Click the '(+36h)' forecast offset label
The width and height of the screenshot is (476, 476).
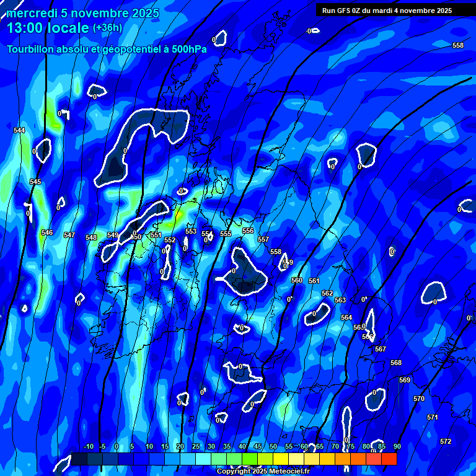click(x=107, y=28)
